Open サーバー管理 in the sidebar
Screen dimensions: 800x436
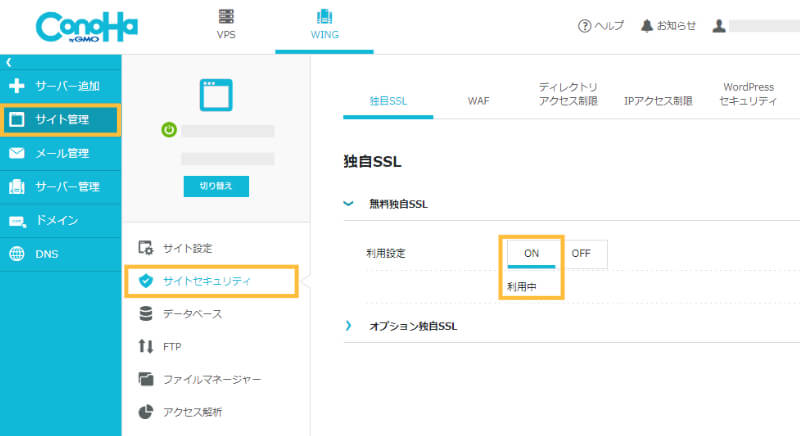[61, 187]
